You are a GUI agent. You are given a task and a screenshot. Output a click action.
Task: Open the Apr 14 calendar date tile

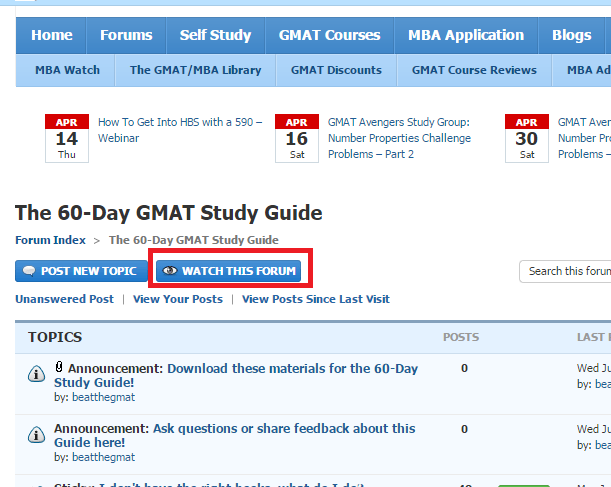(x=67, y=138)
